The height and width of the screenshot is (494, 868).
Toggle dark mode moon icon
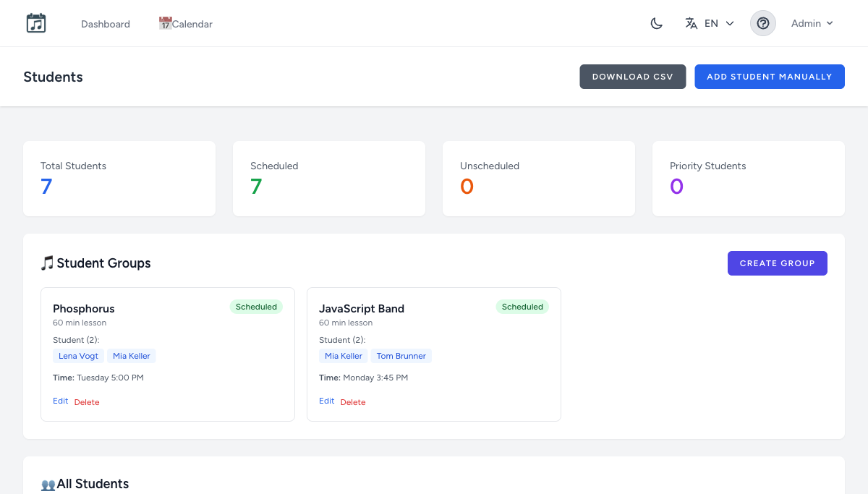656,23
